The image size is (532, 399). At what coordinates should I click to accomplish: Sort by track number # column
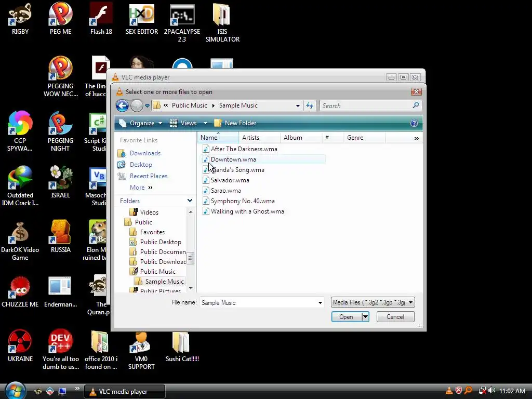[x=333, y=138]
